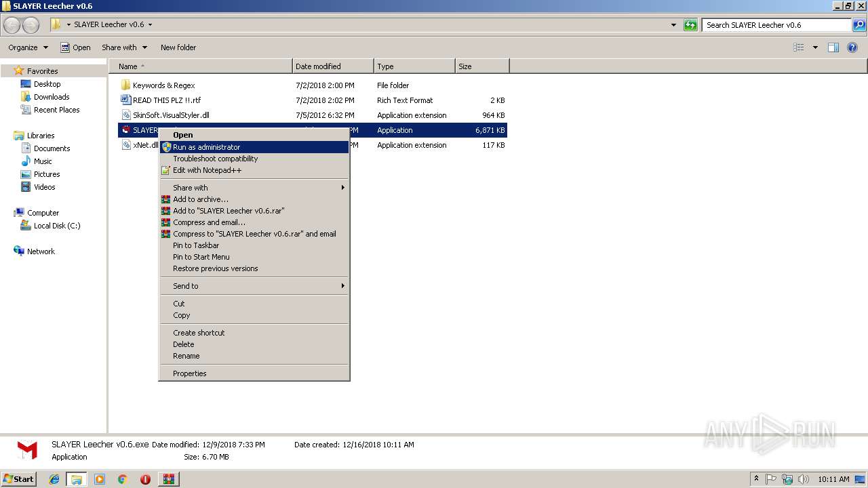Click the refresh icon beside the address bar
868x488 pixels.
click(690, 25)
